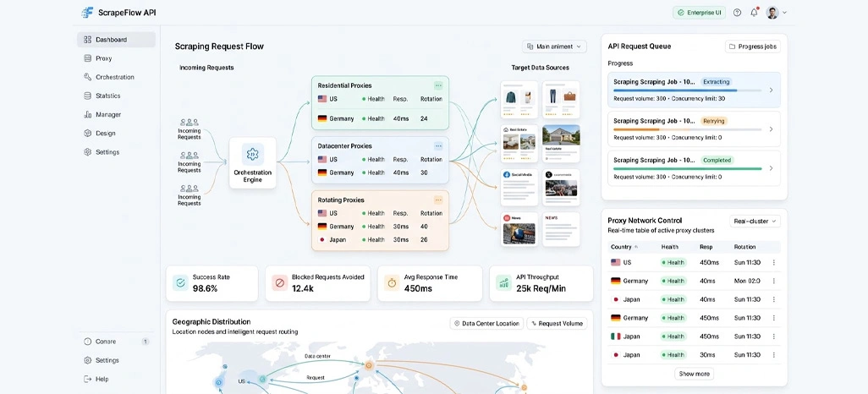Click the Resp column header
Screen dimensions: 868x394
coord(706,247)
